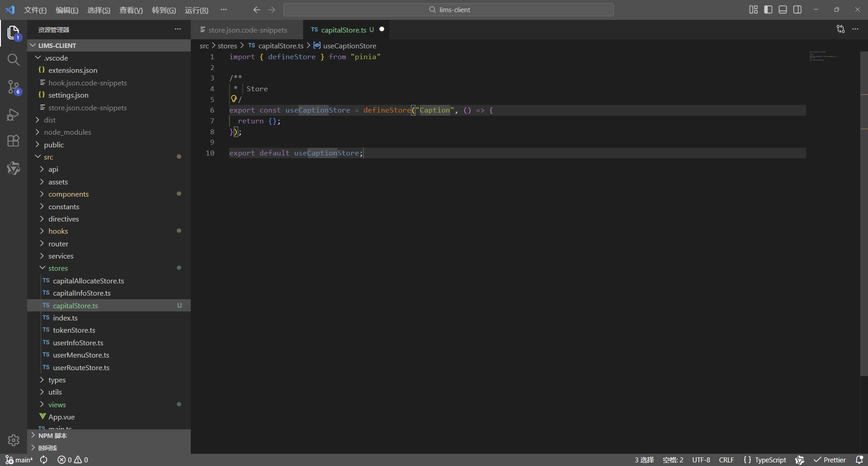Screen dimensions: 868x466
Task: Open tokenStore.ts file
Action: 109,330
